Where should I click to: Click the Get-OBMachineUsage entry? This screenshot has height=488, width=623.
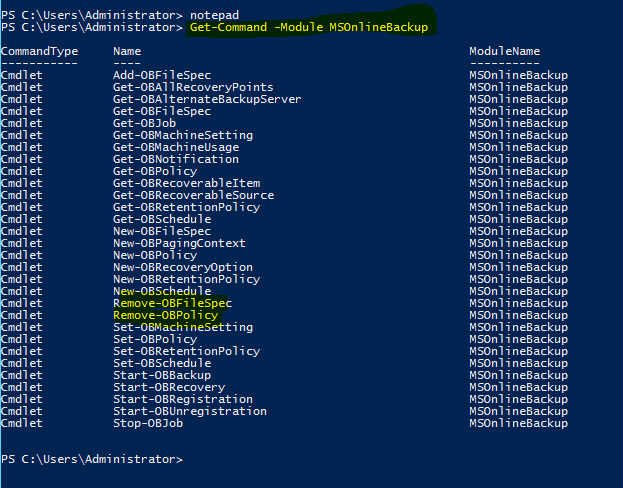[x=176, y=147]
